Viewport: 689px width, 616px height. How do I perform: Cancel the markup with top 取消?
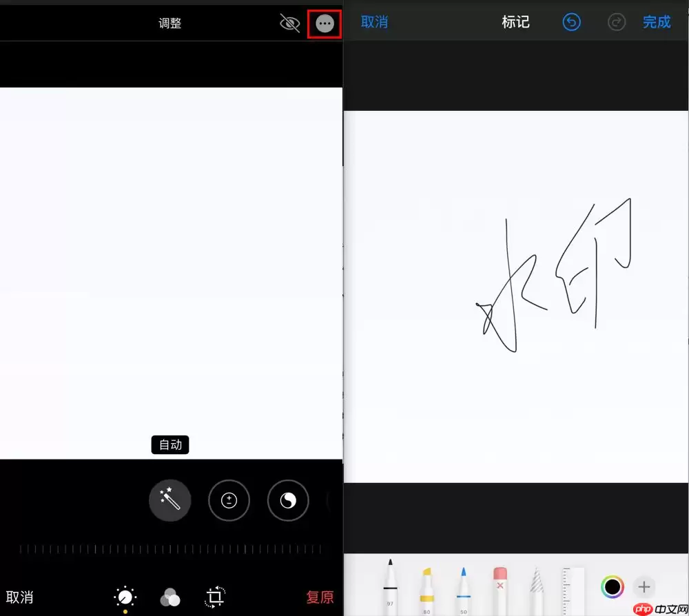(374, 22)
